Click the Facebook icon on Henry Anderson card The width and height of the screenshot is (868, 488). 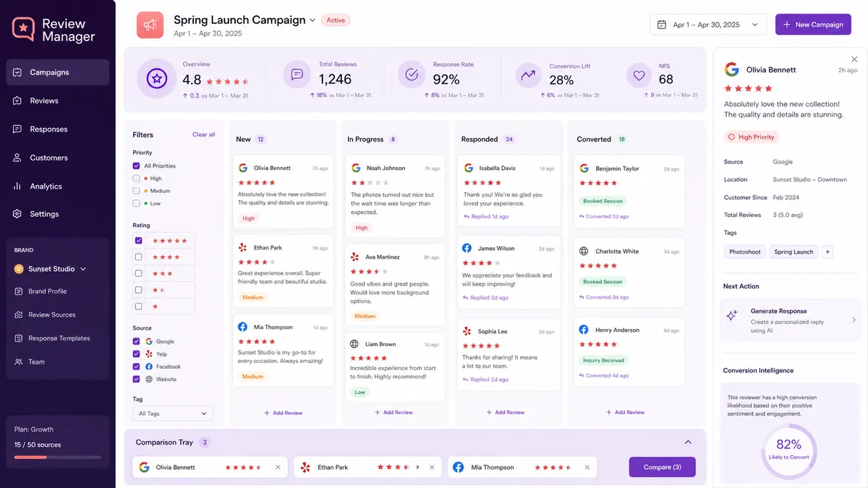[584, 330]
